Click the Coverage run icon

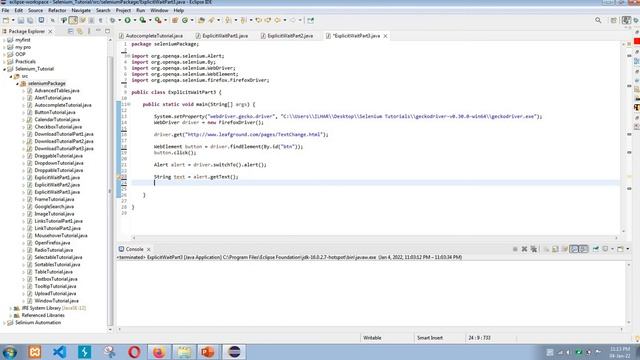pos(142,20)
